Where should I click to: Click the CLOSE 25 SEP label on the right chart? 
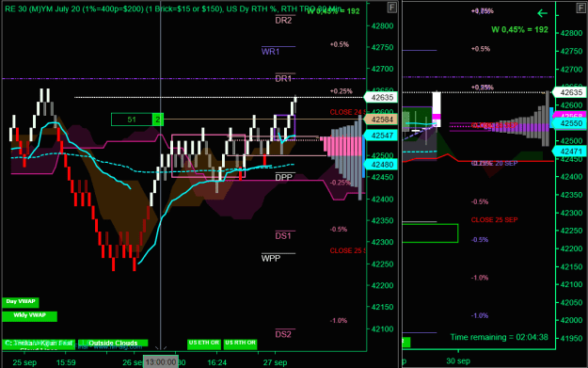pos(494,220)
